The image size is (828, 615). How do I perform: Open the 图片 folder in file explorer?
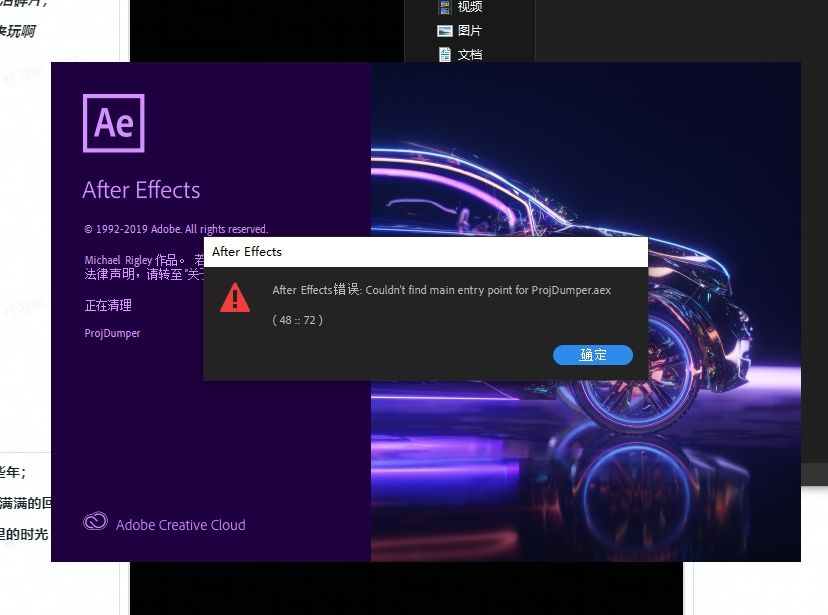(x=460, y=31)
